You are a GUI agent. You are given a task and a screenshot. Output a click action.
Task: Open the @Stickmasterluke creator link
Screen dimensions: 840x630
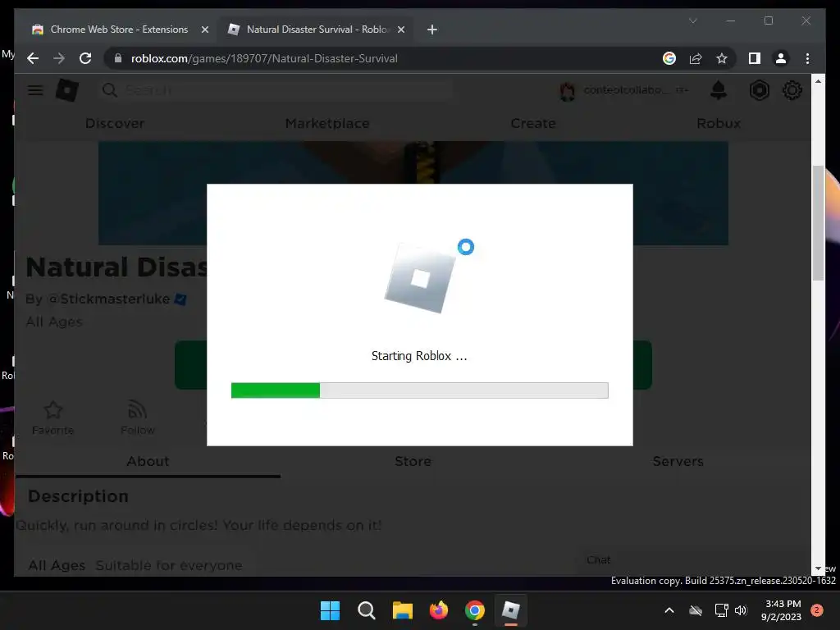[108, 299]
